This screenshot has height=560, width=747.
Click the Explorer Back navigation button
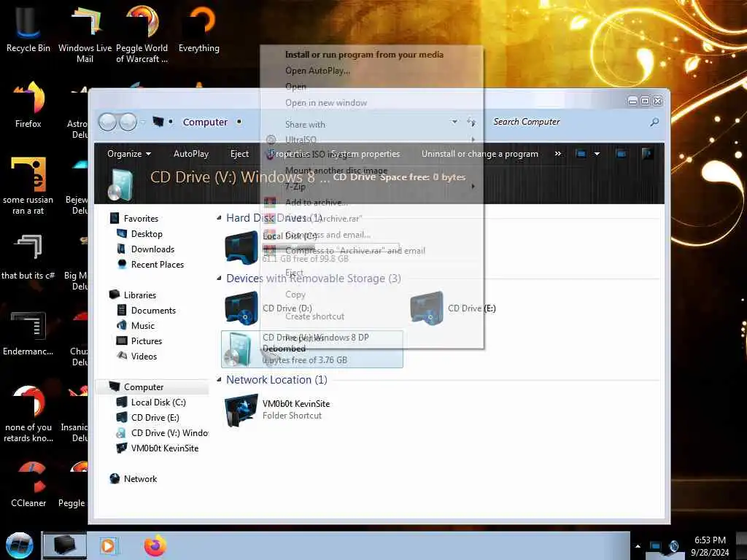(x=107, y=122)
